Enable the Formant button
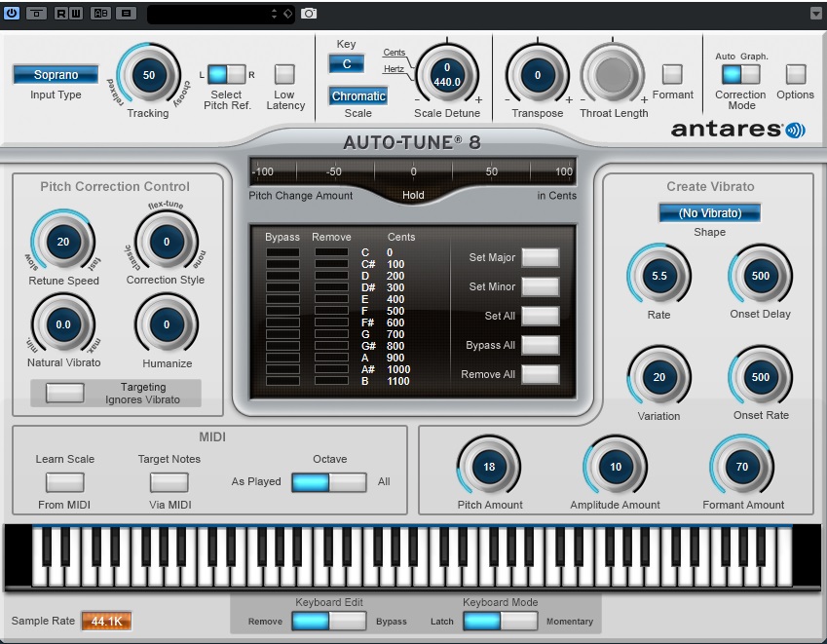Viewport: 827px width, 644px height. click(672, 74)
